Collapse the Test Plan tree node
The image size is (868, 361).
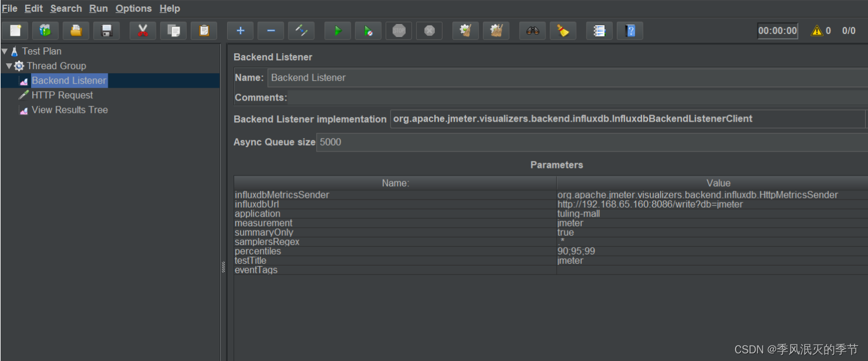[x=5, y=51]
